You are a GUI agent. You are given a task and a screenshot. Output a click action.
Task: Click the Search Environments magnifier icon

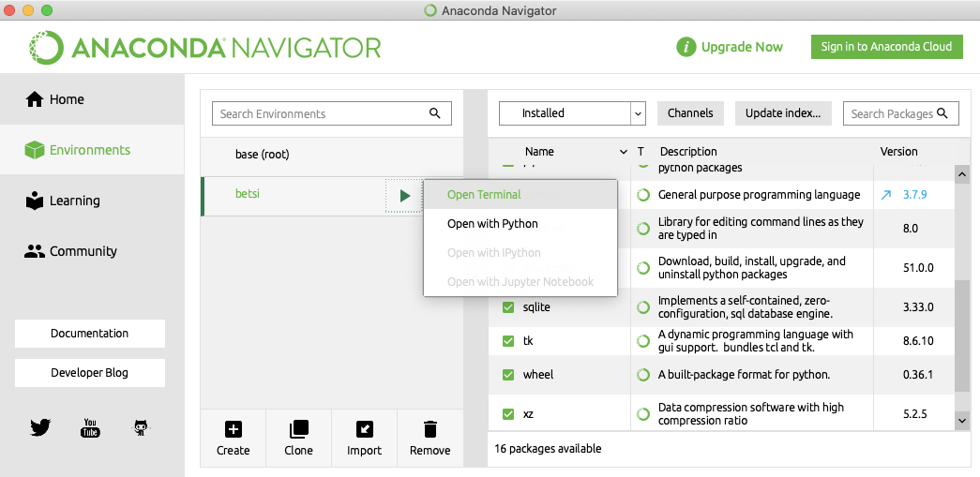point(435,113)
